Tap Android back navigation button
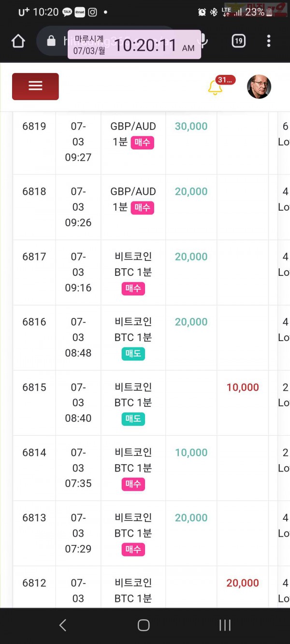Viewport: 290px width, 644px height. pyautogui.click(x=63, y=625)
